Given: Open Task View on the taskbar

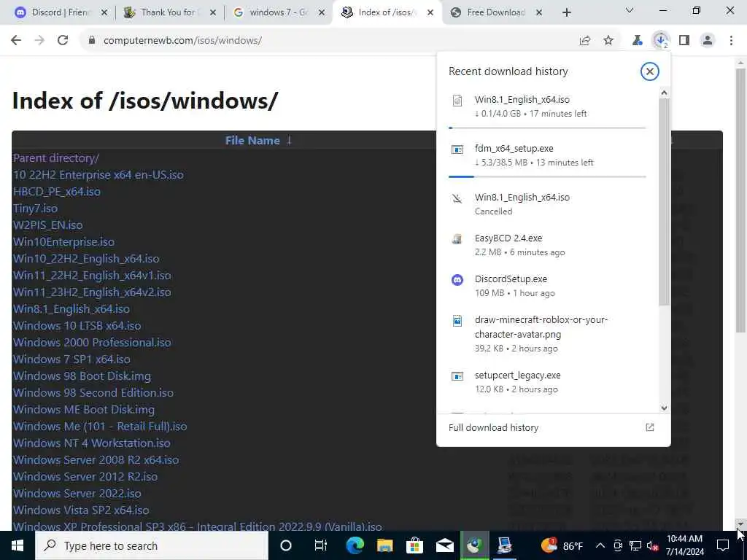Looking at the screenshot, I should (x=321, y=545).
